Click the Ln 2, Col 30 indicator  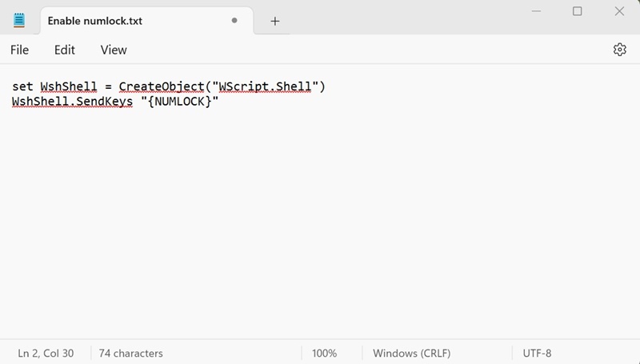tap(46, 353)
